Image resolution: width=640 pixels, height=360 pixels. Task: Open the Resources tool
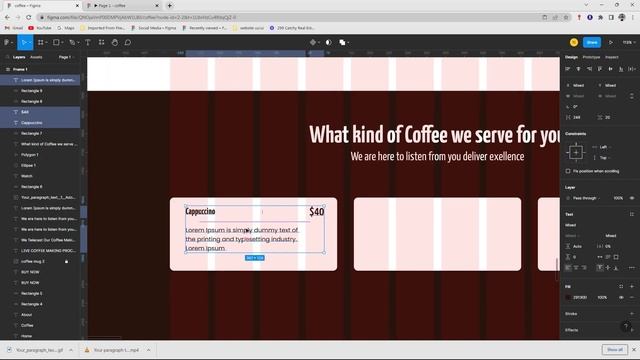pos(101,42)
